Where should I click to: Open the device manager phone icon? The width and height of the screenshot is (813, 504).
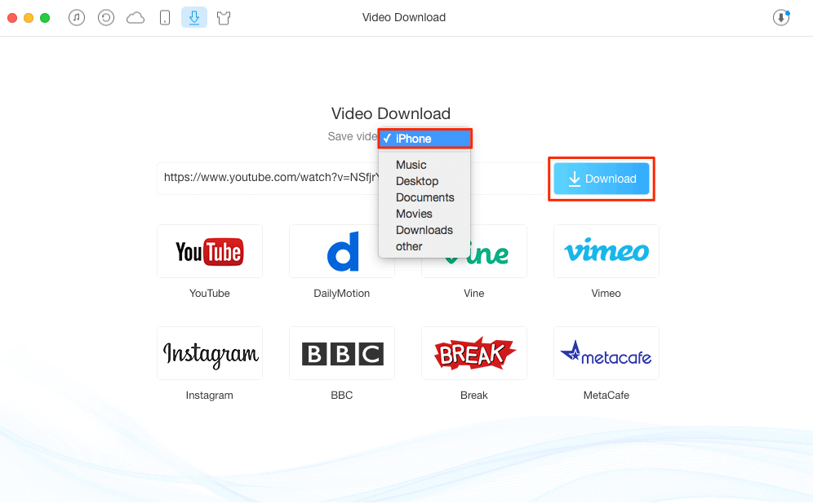165,18
